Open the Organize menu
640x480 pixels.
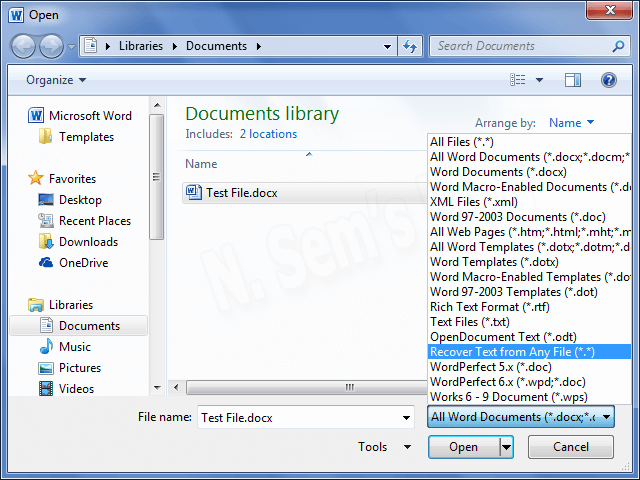click(56, 80)
